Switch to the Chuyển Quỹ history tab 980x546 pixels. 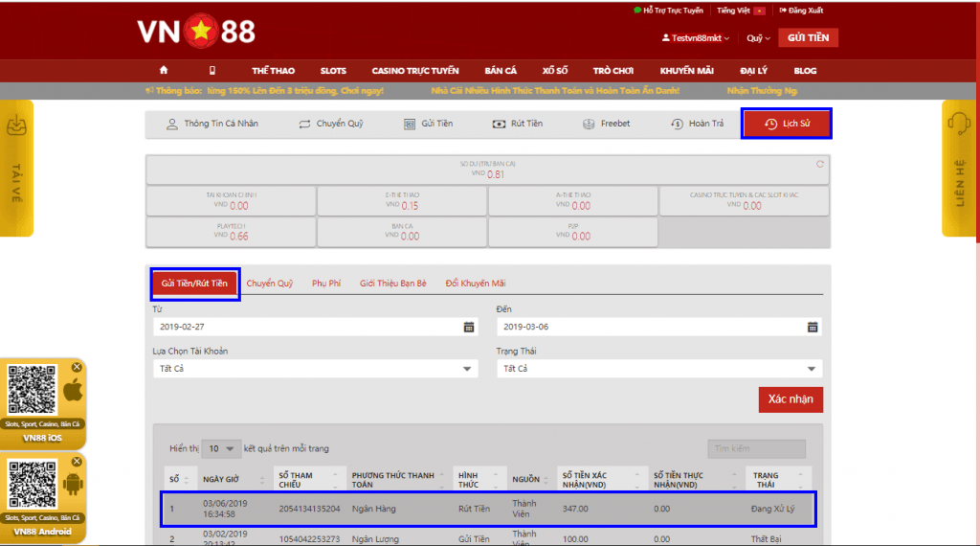coord(270,284)
